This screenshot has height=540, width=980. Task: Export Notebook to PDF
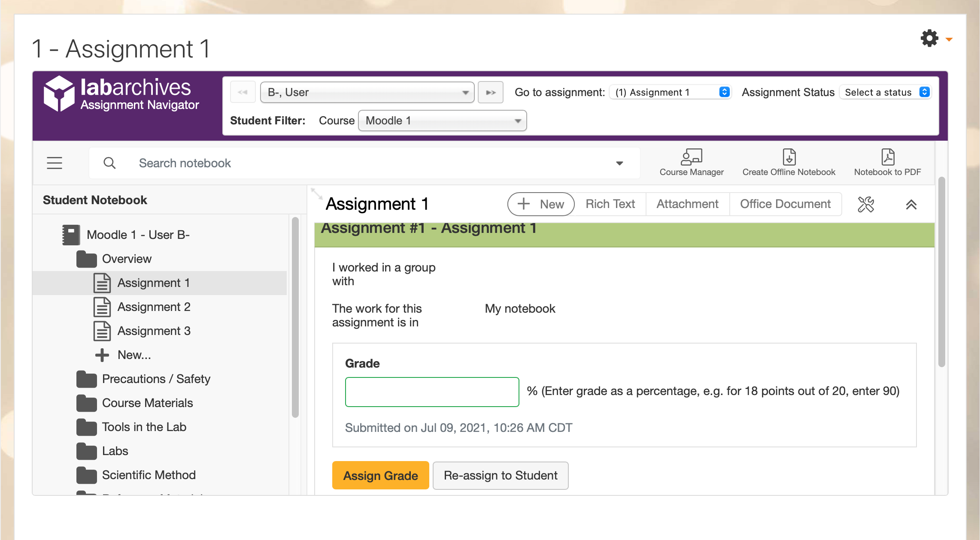pos(887,163)
